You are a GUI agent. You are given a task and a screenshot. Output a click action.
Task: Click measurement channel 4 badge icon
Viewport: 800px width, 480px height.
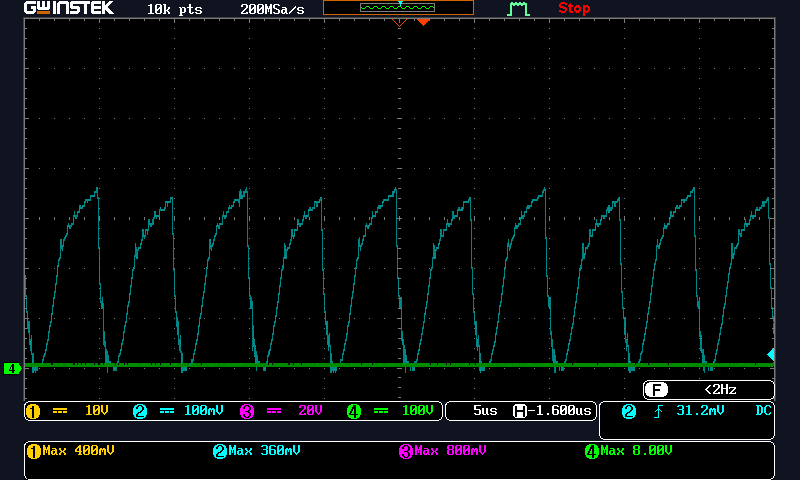point(592,451)
